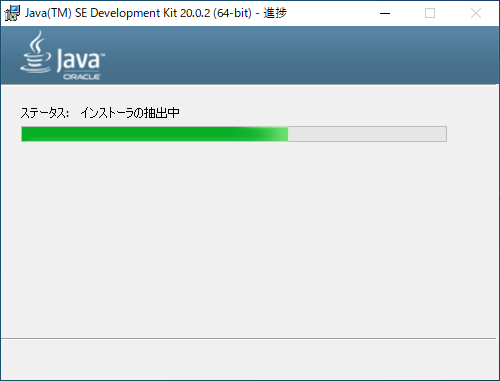Click the tiny TM mark beside Java
500x381 pixels.
[103, 55]
